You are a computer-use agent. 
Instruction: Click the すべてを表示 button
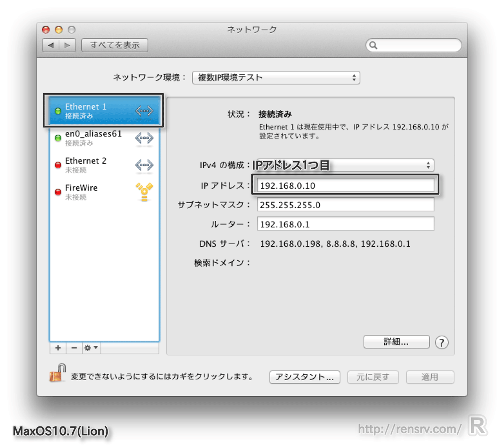click(x=115, y=45)
